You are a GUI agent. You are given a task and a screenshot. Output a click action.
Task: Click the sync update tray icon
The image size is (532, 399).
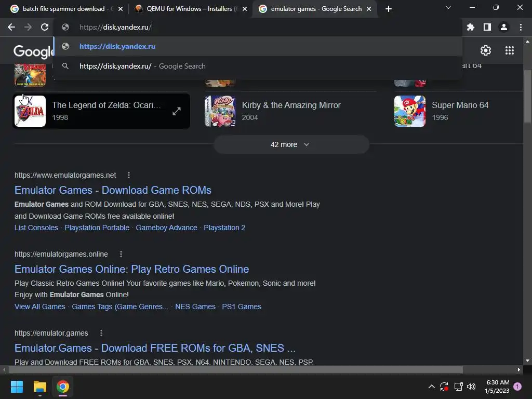point(444,387)
